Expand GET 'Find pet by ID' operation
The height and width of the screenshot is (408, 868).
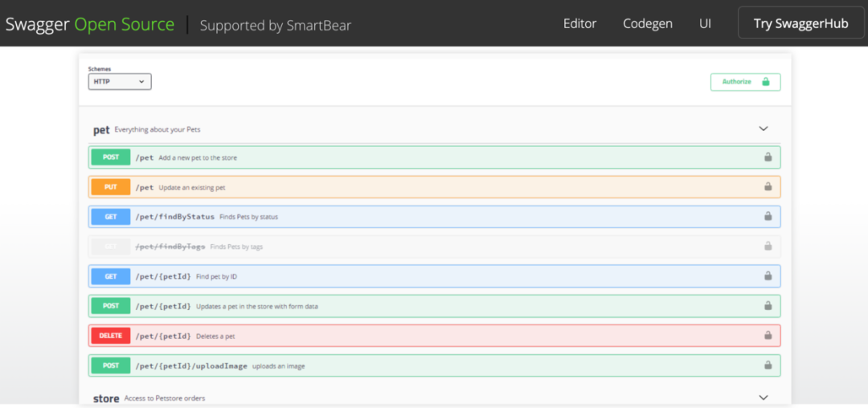click(x=435, y=275)
